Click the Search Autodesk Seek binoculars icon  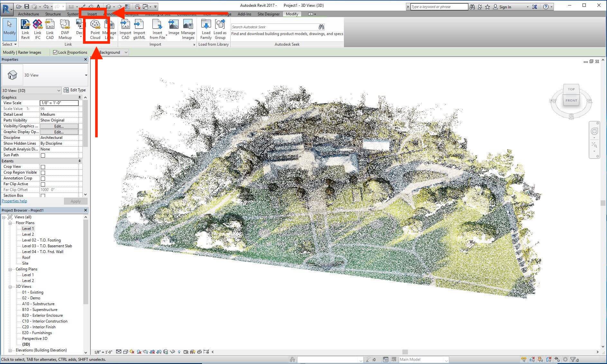pos(321,27)
